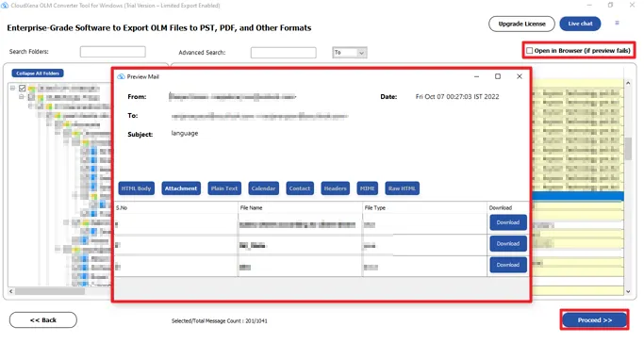The height and width of the screenshot is (343, 644).
Task: Click the down arrow of the message list scrollbar
Action: tap(628, 291)
